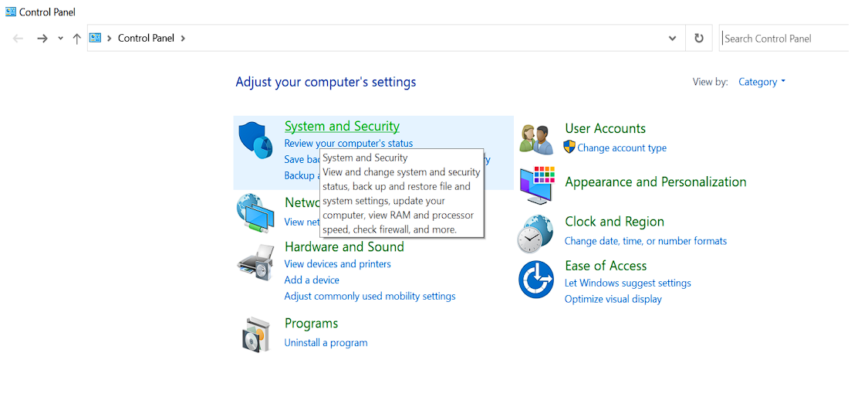Click Control Panel icon in title bar
This screenshot has width=868, height=397.
click(x=11, y=12)
